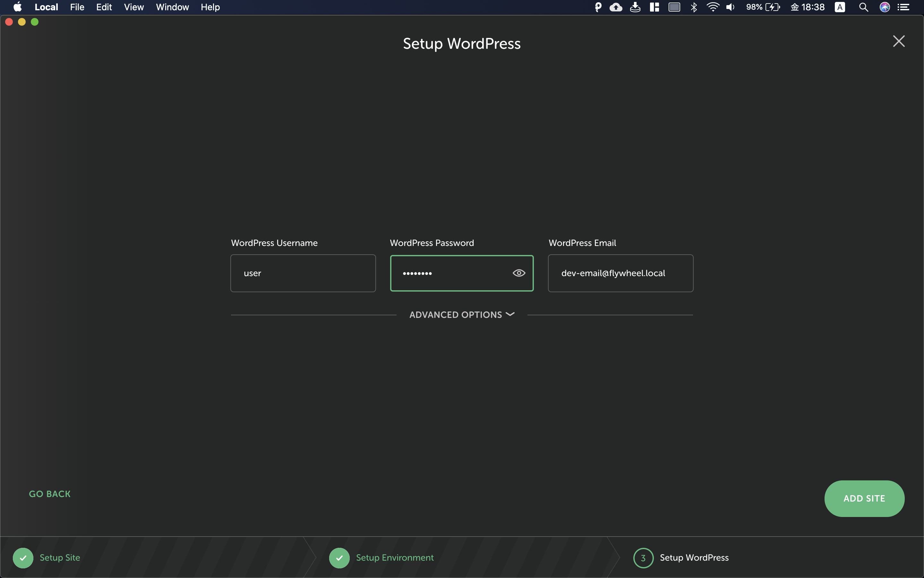
Task: Show password with the eye icon
Action: (x=519, y=273)
